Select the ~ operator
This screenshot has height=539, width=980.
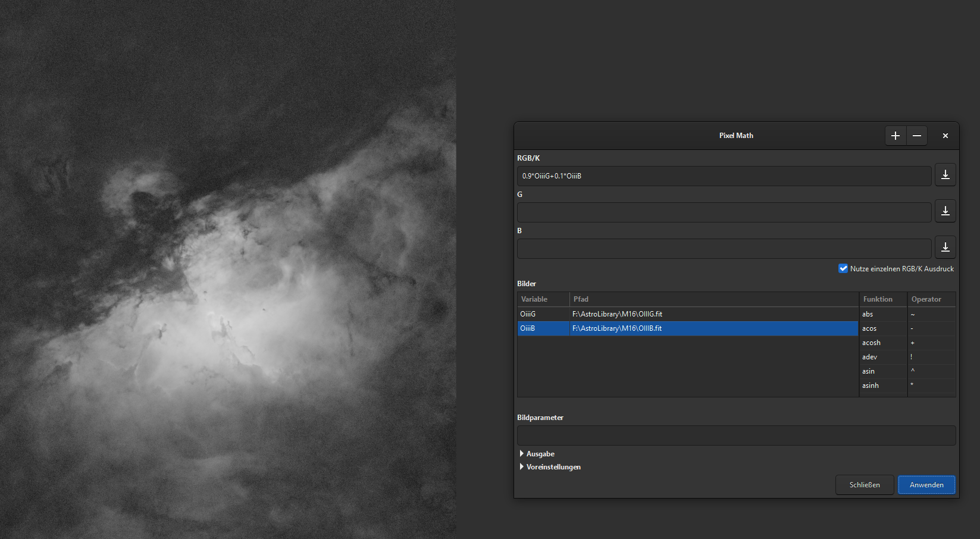(931, 314)
